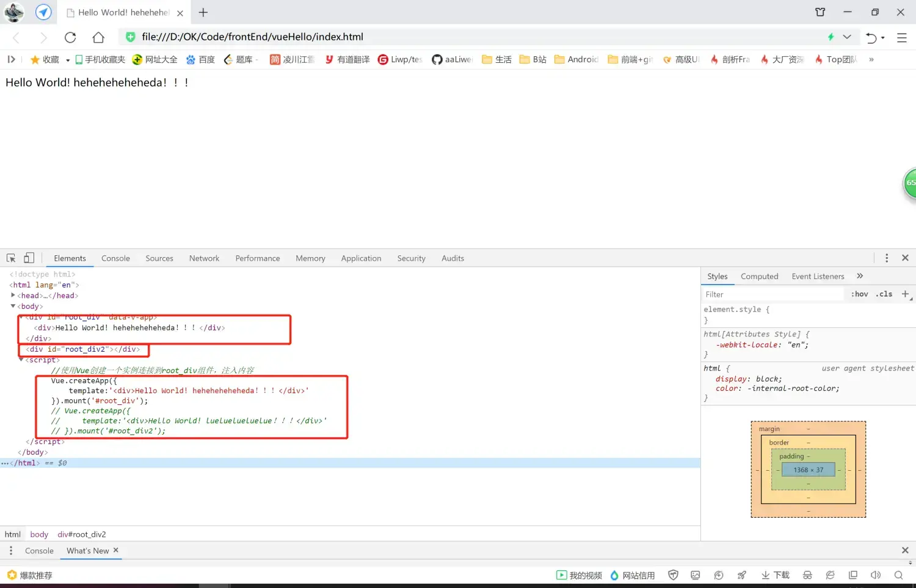The width and height of the screenshot is (916, 588).
Task: Switch to the Computed styles tab
Action: (759, 276)
